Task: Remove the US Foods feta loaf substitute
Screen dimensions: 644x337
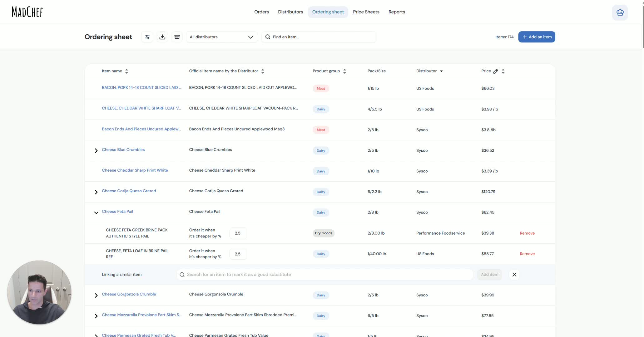Action: tap(527, 254)
